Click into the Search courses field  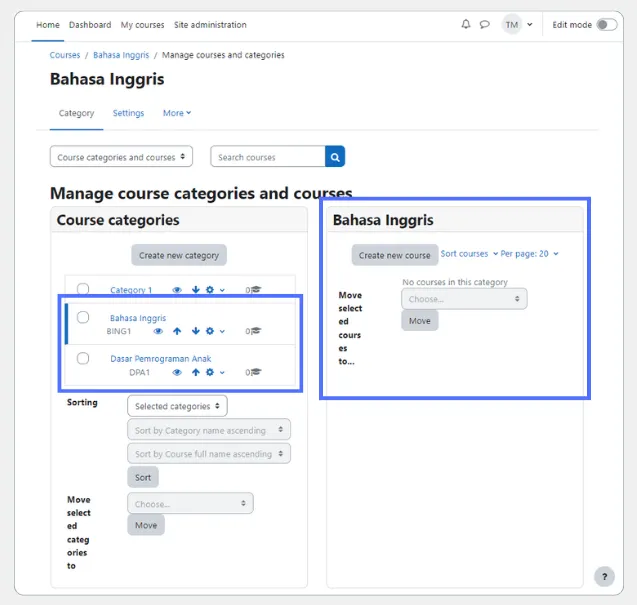pos(268,157)
